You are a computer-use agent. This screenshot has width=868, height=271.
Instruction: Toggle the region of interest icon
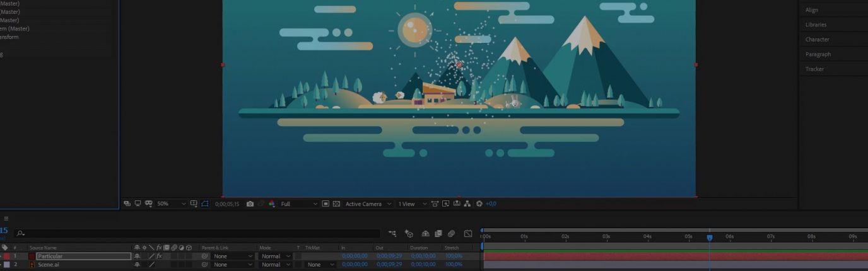tap(325, 204)
